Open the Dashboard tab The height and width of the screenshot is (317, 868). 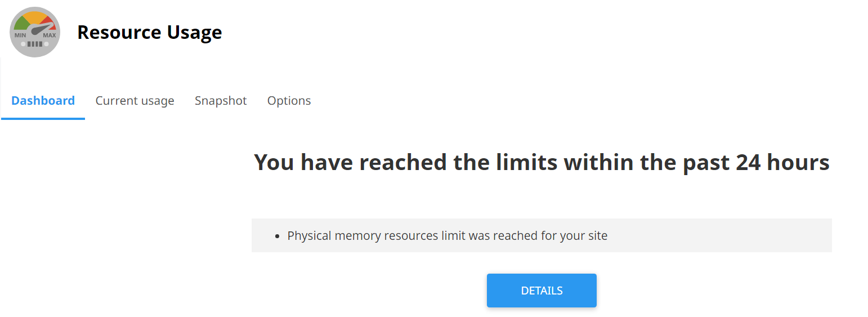[43, 101]
